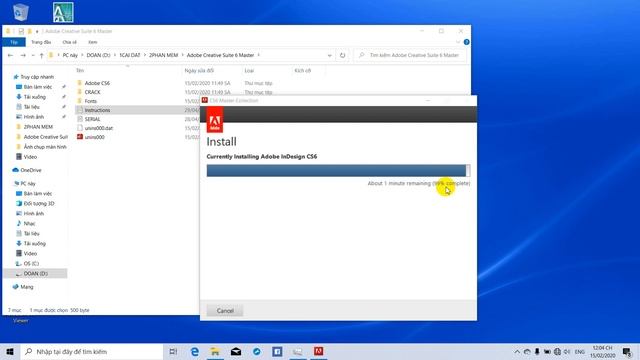Open the Recycle Bin desktop icon
The width and height of the screenshot is (640, 360).
coord(20,12)
